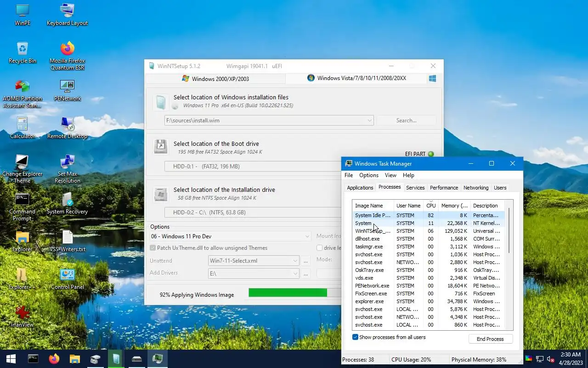Viewport: 588px width, 368px height.
Task: Switch to the Performance tab
Action: click(x=444, y=188)
